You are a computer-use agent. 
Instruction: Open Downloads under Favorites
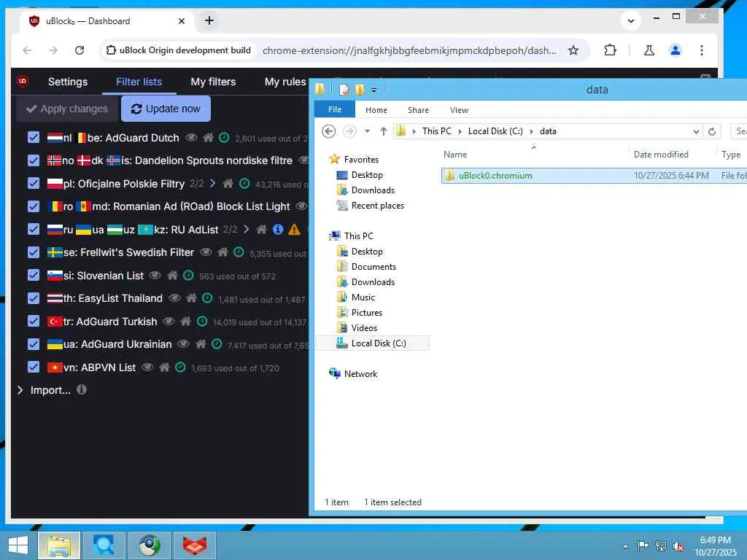(x=373, y=190)
